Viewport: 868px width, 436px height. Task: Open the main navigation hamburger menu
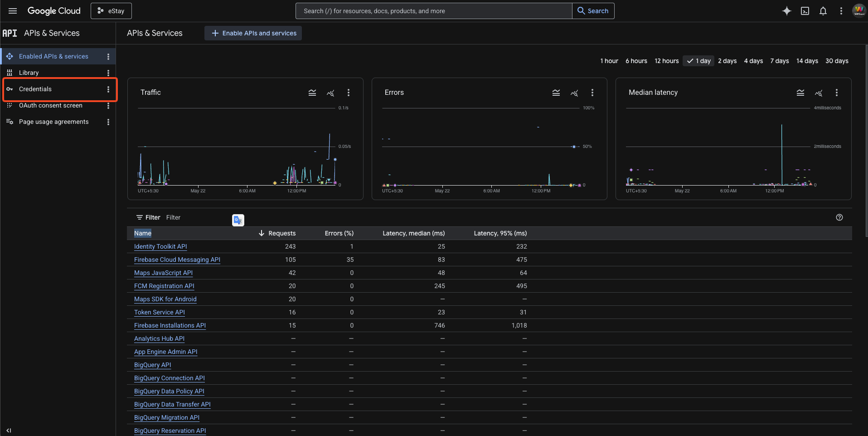tap(13, 11)
